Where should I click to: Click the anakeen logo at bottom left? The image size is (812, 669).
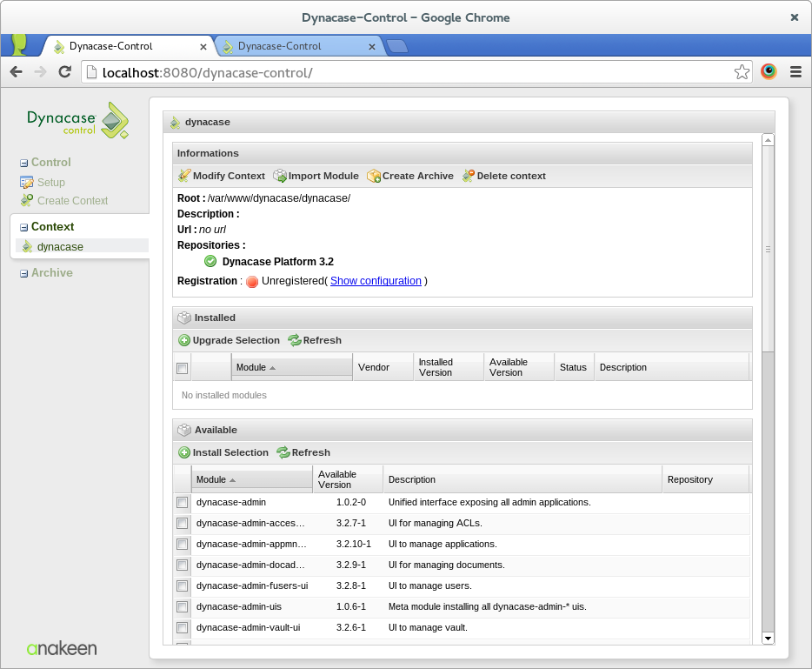(x=62, y=648)
